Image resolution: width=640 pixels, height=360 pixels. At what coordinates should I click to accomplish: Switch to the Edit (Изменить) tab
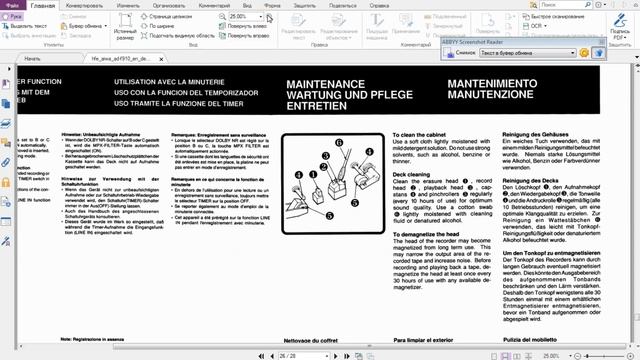tap(128, 6)
